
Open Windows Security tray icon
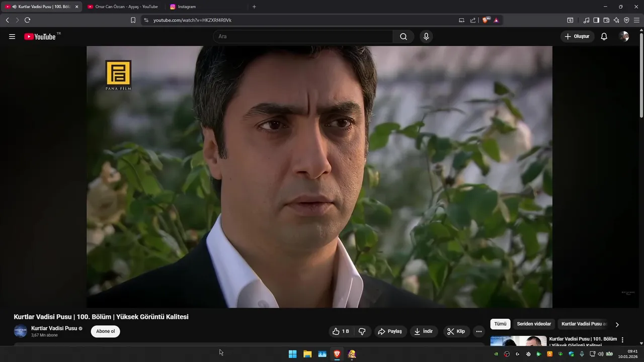(571, 354)
